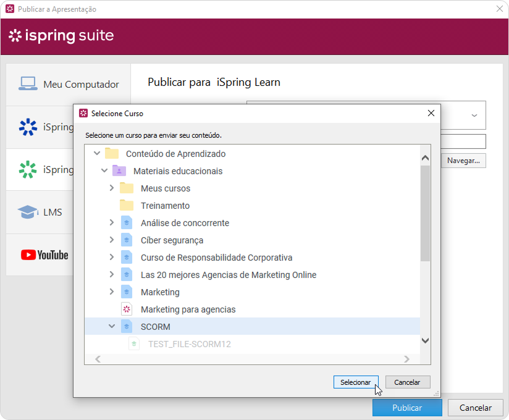
Task: Click the Treinamento folder icon
Action: (x=127, y=206)
